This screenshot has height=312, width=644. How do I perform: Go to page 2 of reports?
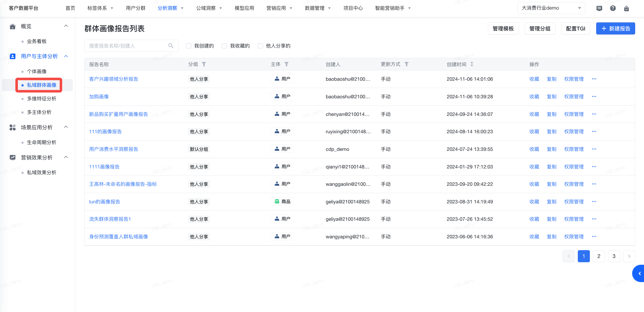tap(599, 256)
